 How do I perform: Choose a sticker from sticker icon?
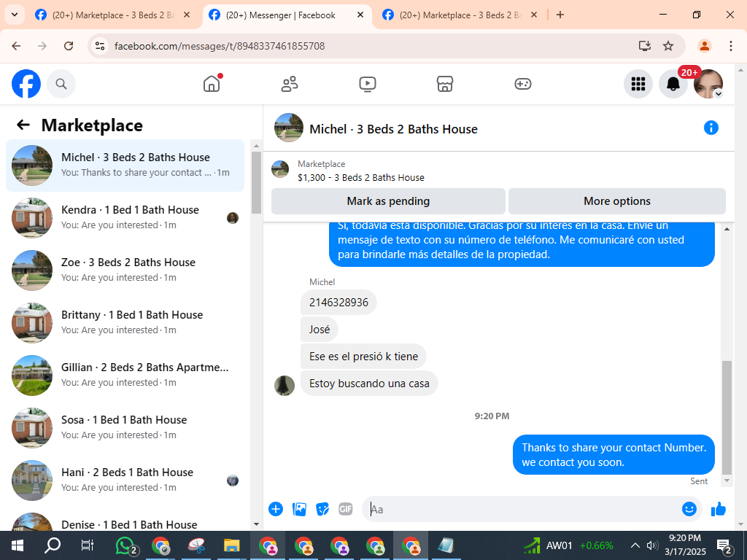pyautogui.click(x=322, y=509)
